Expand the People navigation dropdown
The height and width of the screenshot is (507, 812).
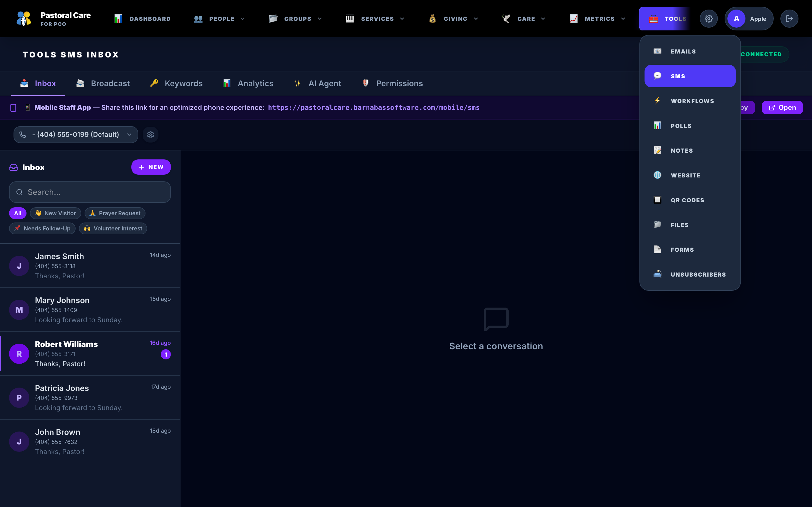click(219, 19)
